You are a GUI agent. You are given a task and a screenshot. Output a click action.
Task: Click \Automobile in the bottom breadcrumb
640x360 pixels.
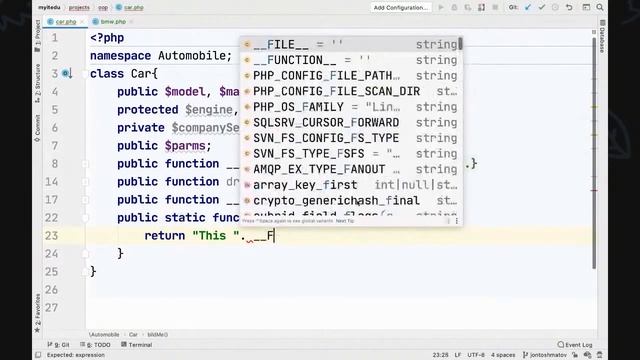104,335
